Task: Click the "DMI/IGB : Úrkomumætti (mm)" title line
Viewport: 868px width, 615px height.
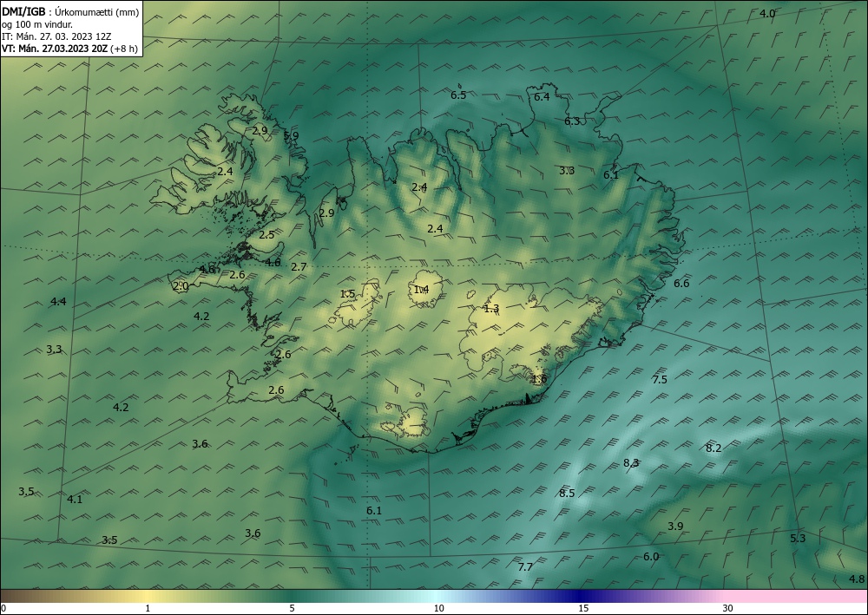Action: pos(70,11)
